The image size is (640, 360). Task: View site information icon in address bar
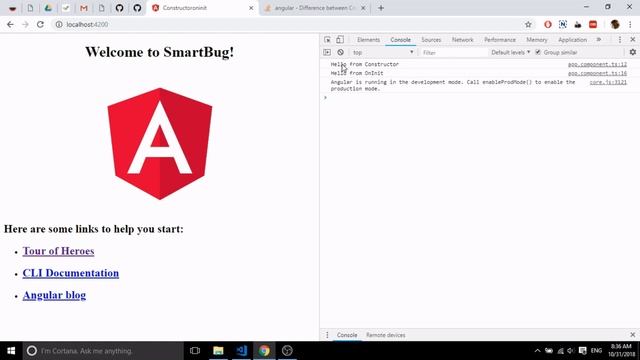point(59,24)
